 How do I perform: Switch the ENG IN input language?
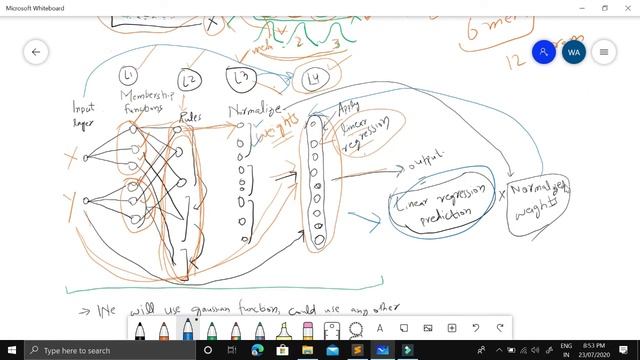coord(566,350)
